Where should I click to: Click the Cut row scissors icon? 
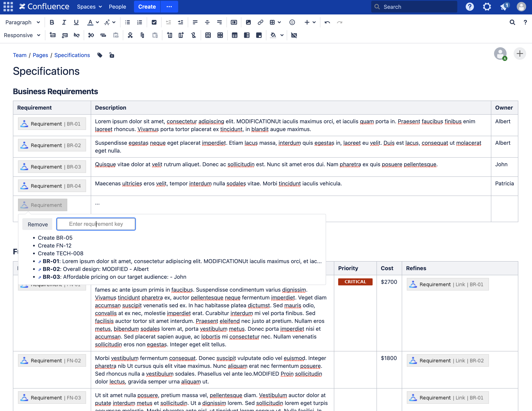91,35
